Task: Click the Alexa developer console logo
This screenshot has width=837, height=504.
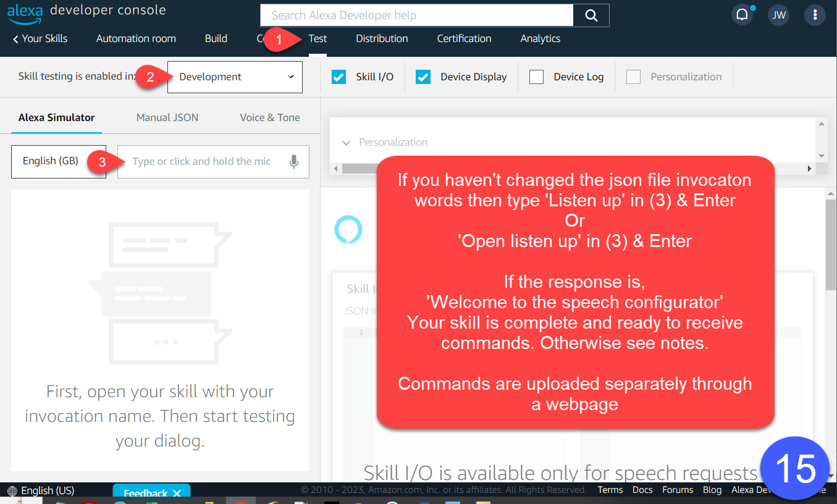Action: tap(86, 12)
